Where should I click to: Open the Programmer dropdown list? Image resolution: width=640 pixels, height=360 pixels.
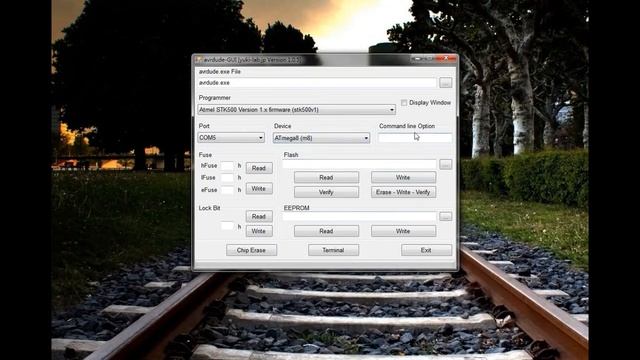pyautogui.click(x=297, y=110)
